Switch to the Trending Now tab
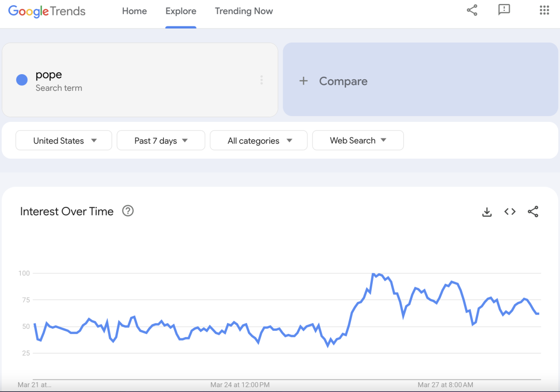This screenshot has height=392, width=560. tap(244, 11)
